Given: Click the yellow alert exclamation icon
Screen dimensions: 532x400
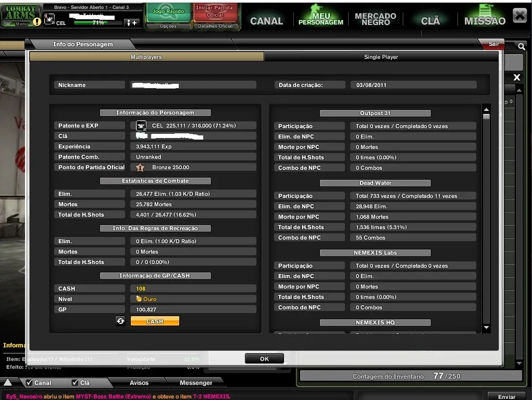Looking at the screenshot, I should (37, 22).
